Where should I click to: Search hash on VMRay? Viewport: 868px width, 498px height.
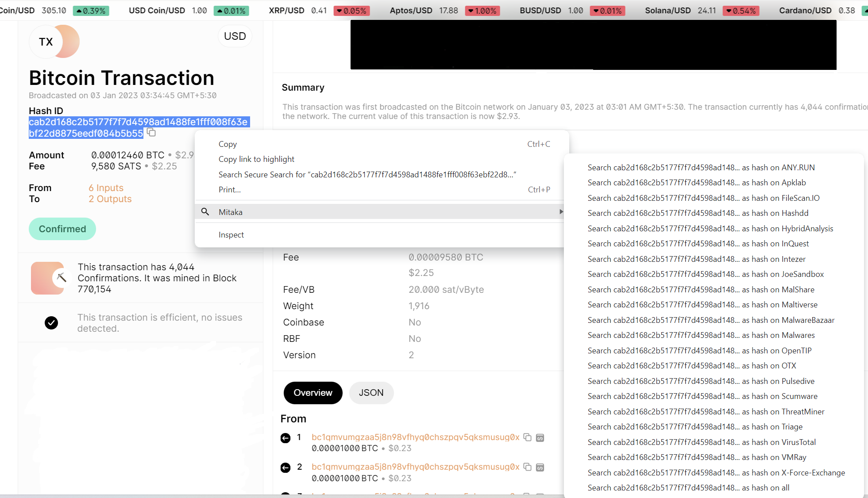[714, 457]
